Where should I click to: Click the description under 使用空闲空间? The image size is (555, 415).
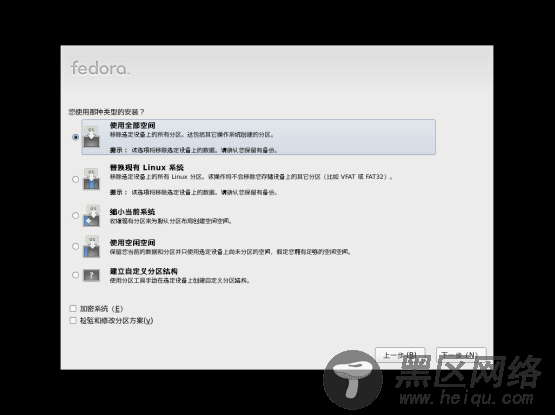point(230,252)
